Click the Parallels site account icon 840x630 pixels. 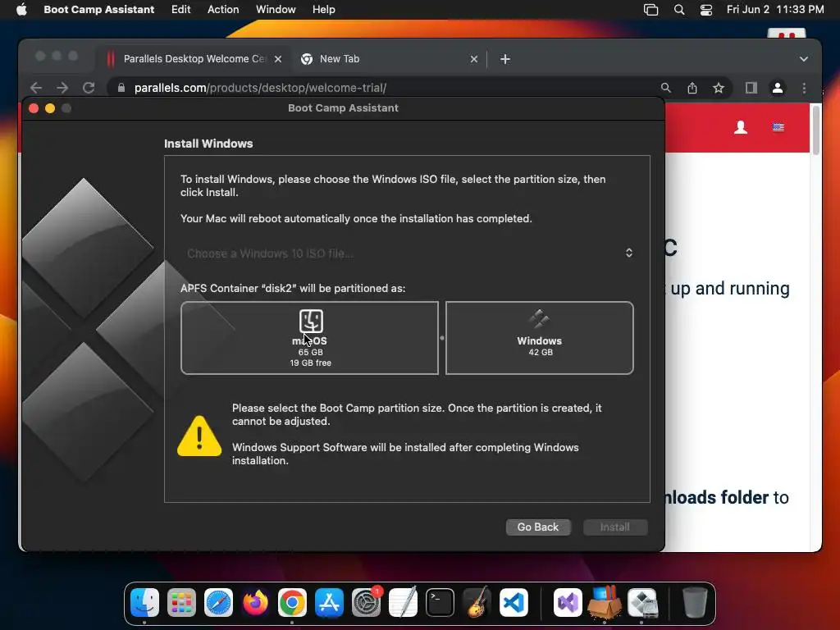[x=741, y=127]
